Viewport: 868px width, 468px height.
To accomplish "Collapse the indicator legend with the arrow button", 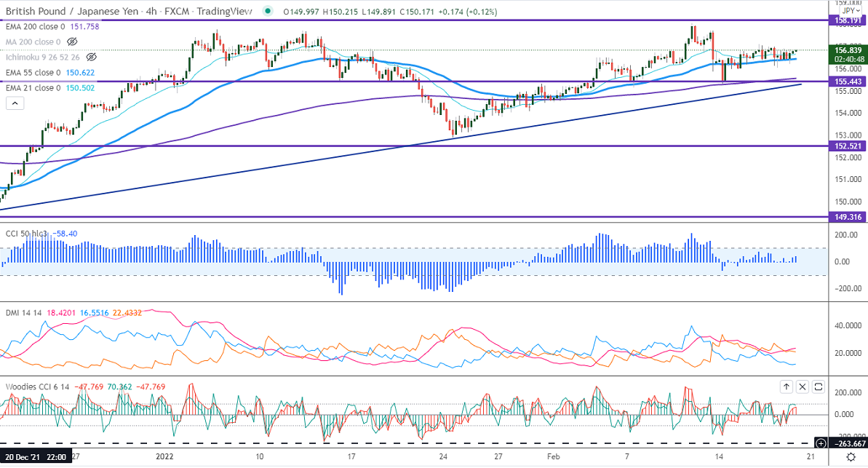I will coord(15,103).
